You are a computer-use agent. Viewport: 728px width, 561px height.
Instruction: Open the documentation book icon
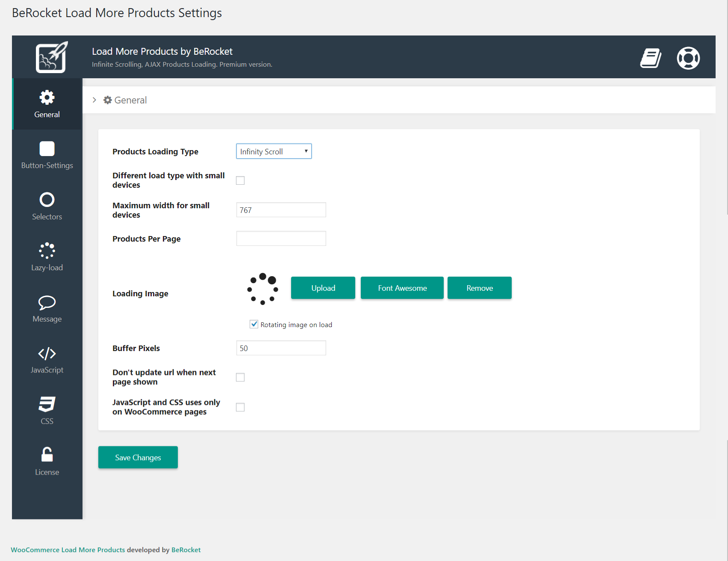click(x=651, y=58)
